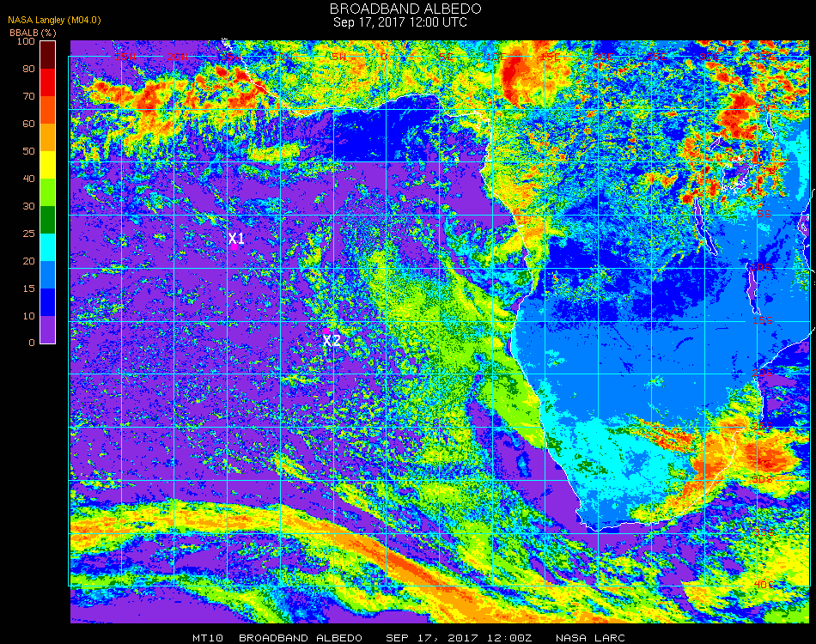This screenshot has height=644, width=816.
Task: Click the legend value 80
Action: point(28,69)
